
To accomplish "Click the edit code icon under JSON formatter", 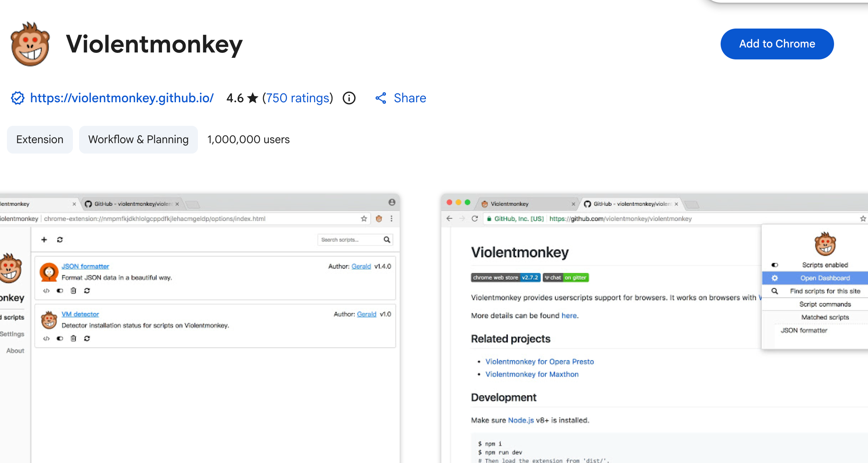I will click(46, 291).
